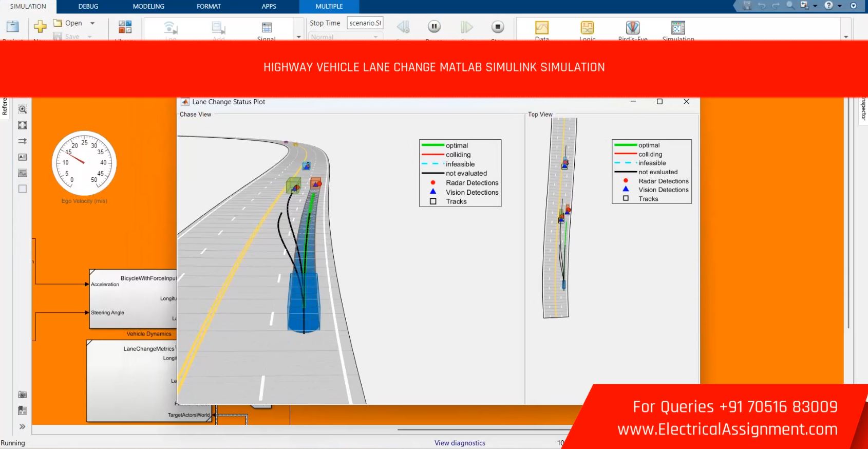Collapse the toolstrip with circle arrow
The height and width of the screenshot is (449, 868).
(854, 6)
